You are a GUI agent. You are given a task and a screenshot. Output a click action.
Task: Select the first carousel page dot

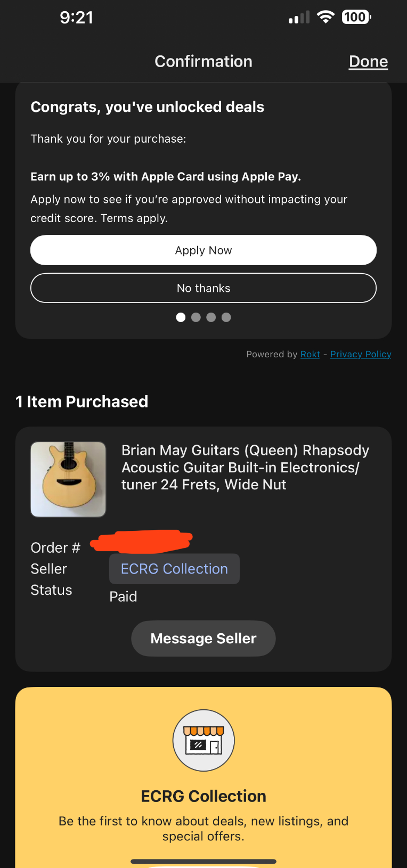(181, 317)
